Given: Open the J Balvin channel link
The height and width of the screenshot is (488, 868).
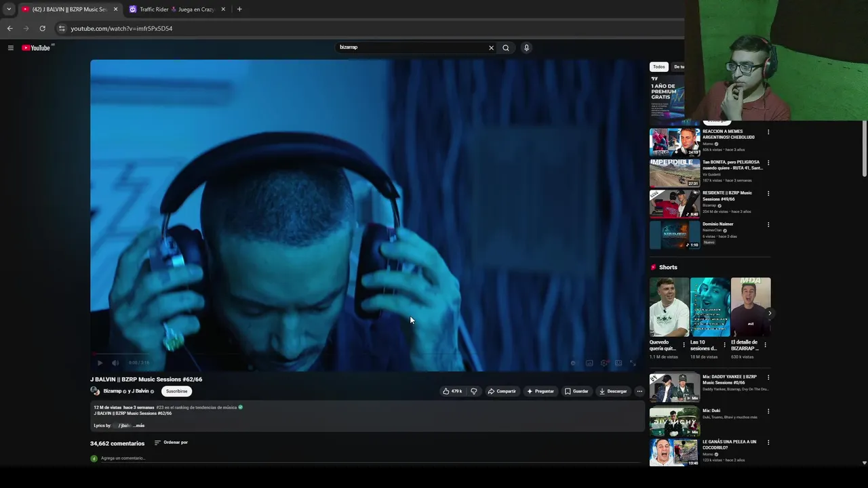Looking at the screenshot, I should pyautogui.click(x=138, y=391).
